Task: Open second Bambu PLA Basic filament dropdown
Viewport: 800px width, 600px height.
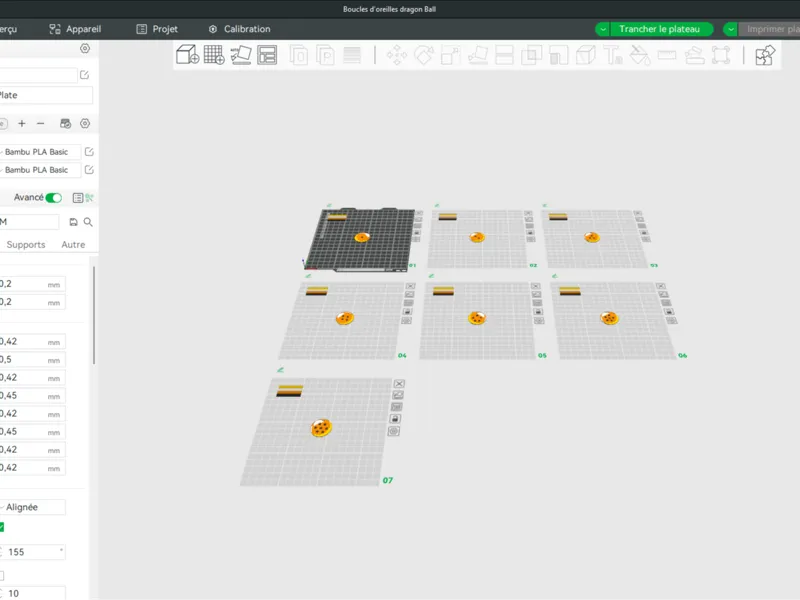Action: [x=40, y=170]
